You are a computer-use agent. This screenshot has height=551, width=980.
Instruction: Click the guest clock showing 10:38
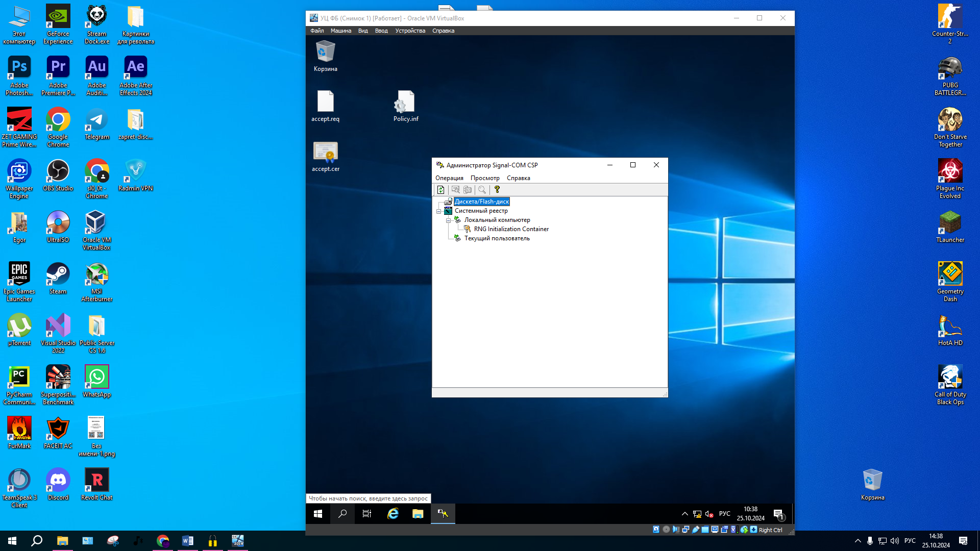pyautogui.click(x=751, y=514)
